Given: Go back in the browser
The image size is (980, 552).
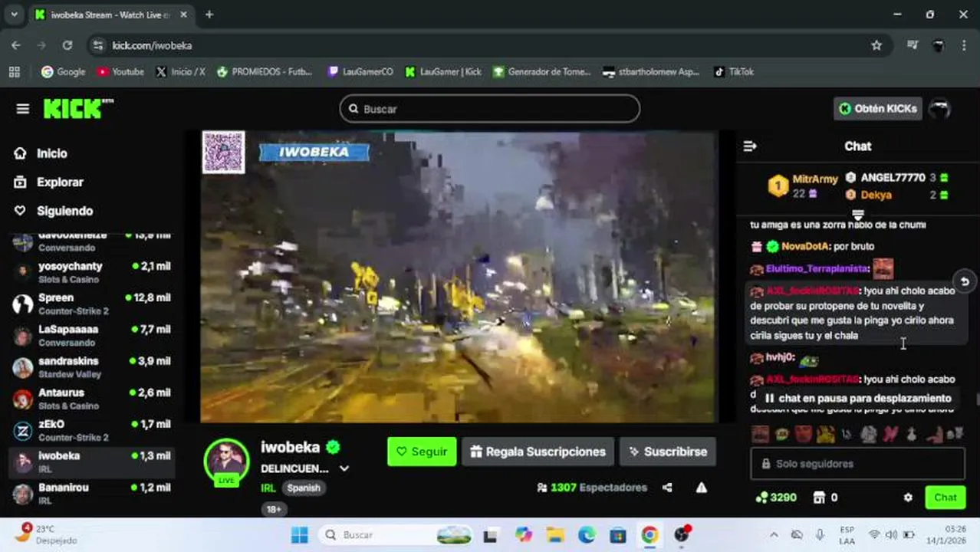Looking at the screenshot, I should tap(15, 45).
